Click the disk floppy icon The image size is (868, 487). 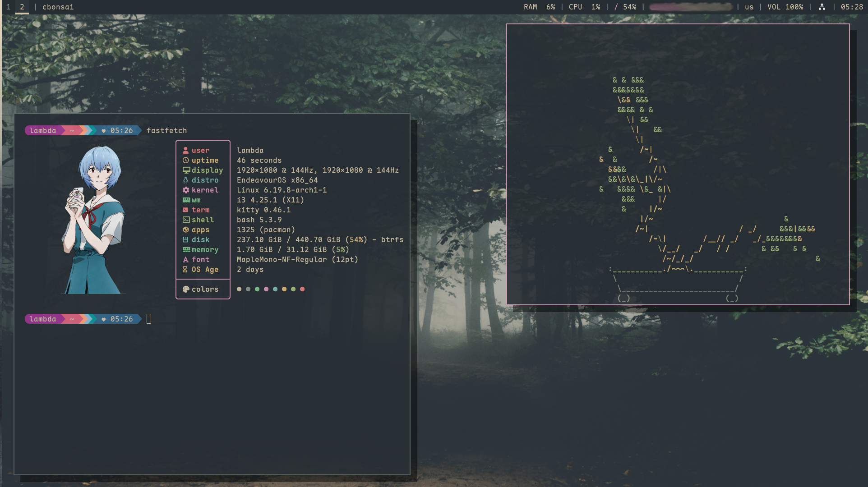click(185, 240)
